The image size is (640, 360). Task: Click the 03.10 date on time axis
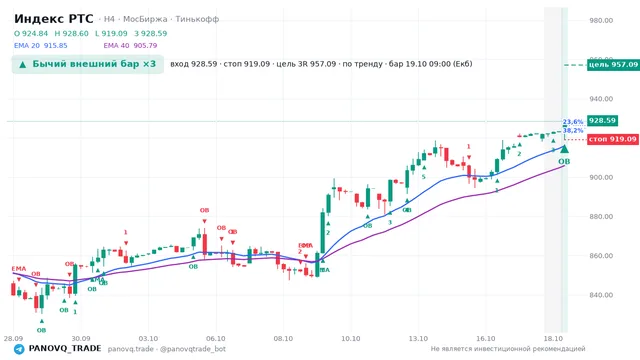(148, 339)
